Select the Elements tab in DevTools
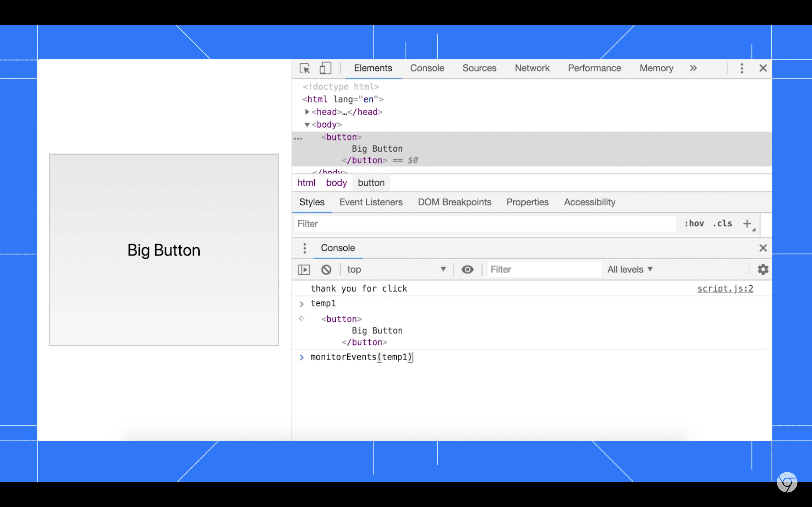Image resolution: width=812 pixels, height=507 pixels. [373, 68]
